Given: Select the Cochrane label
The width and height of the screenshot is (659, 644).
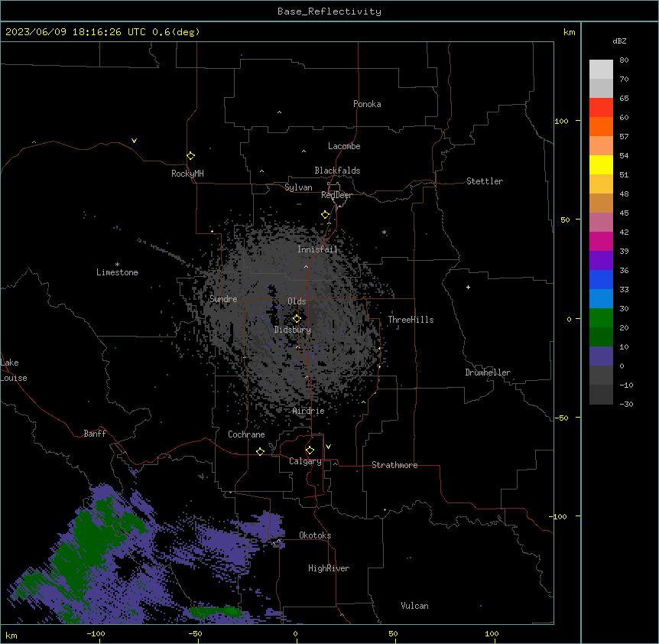Looking at the screenshot, I should pos(246,434).
